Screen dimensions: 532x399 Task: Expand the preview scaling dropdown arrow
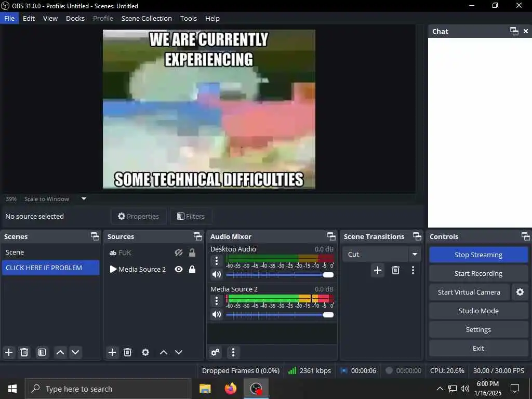coord(84,199)
